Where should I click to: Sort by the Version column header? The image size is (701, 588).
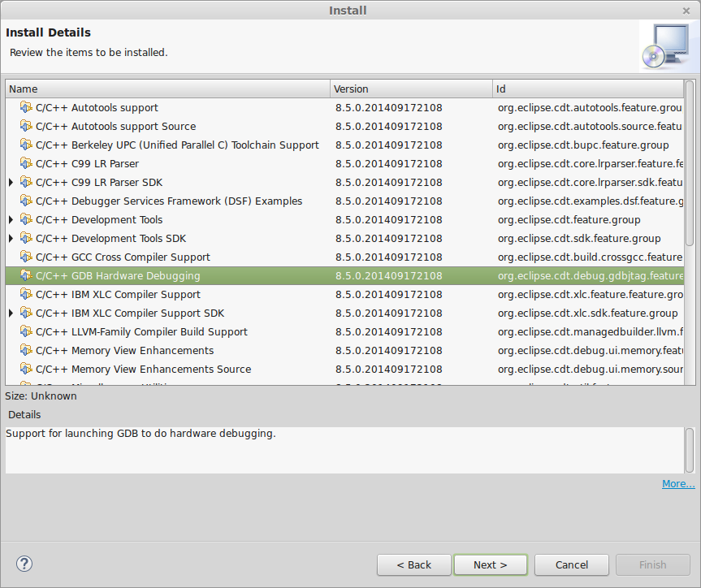[411, 89]
